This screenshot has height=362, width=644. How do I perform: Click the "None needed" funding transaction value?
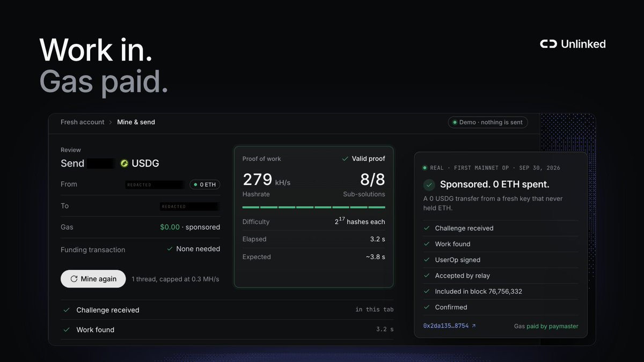pos(198,249)
